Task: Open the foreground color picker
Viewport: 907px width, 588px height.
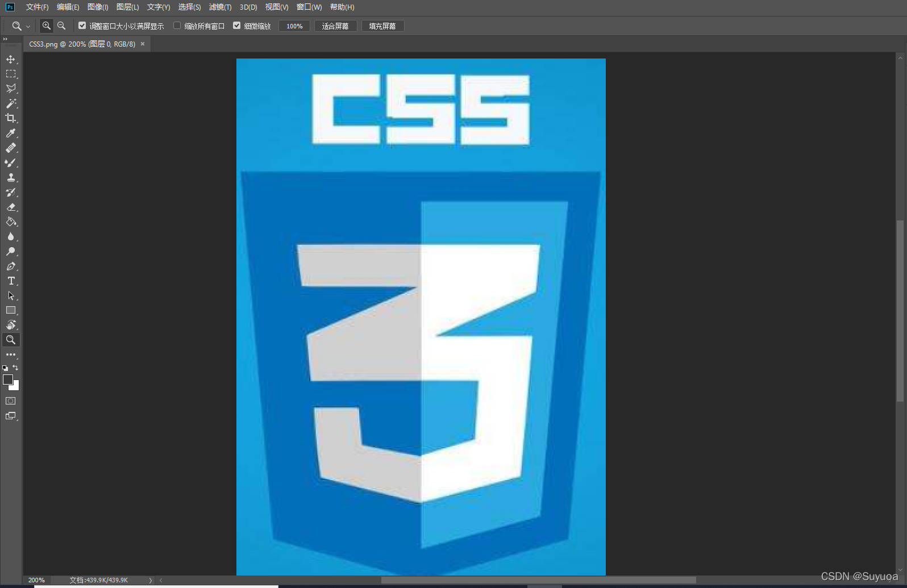Action: (x=7, y=380)
